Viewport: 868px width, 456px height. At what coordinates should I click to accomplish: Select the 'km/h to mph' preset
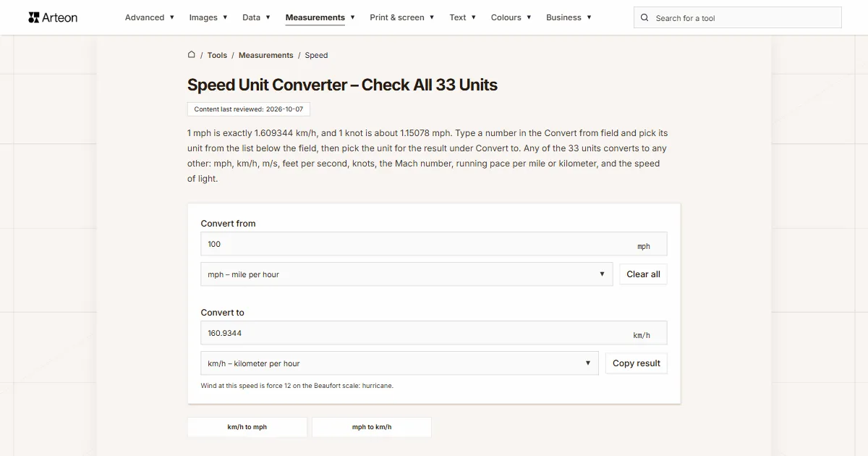(247, 427)
